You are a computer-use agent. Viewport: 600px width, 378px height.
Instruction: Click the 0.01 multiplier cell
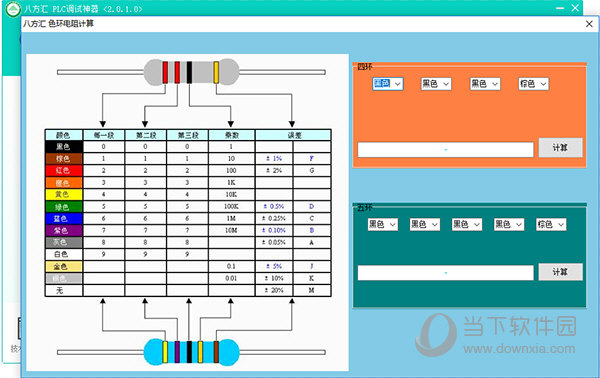pos(232,278)
